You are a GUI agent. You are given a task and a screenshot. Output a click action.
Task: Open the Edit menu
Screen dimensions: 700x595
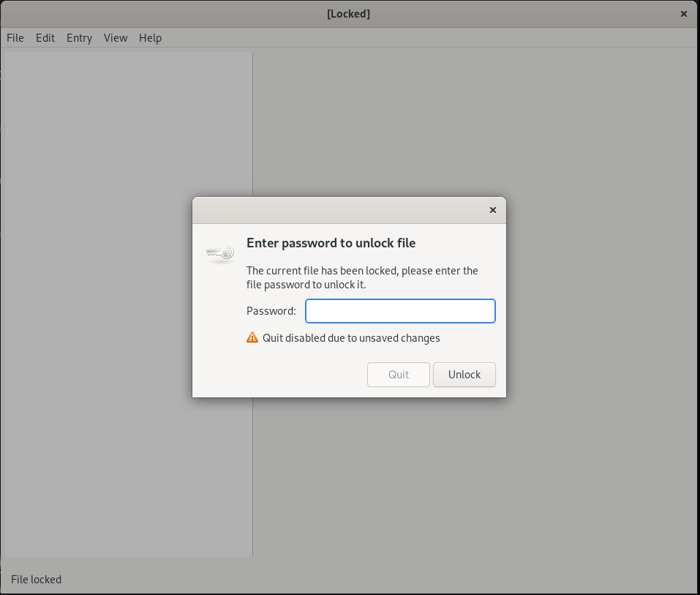point(45,38)
